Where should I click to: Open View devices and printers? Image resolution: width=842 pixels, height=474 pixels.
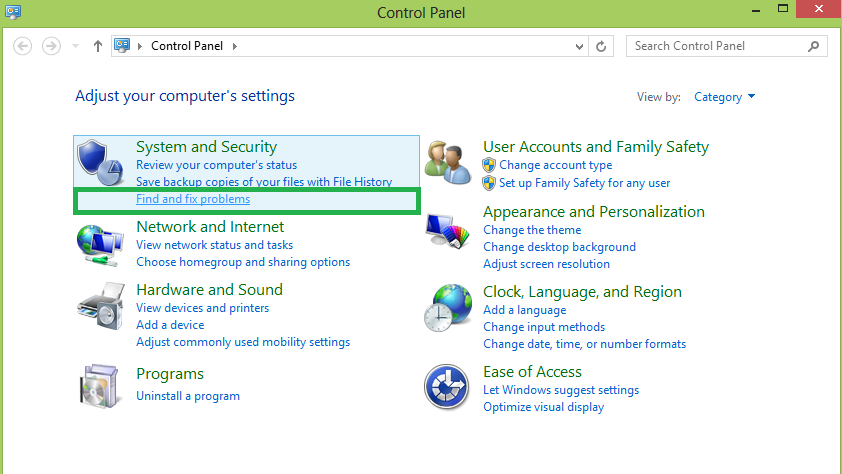coord(202,308)
